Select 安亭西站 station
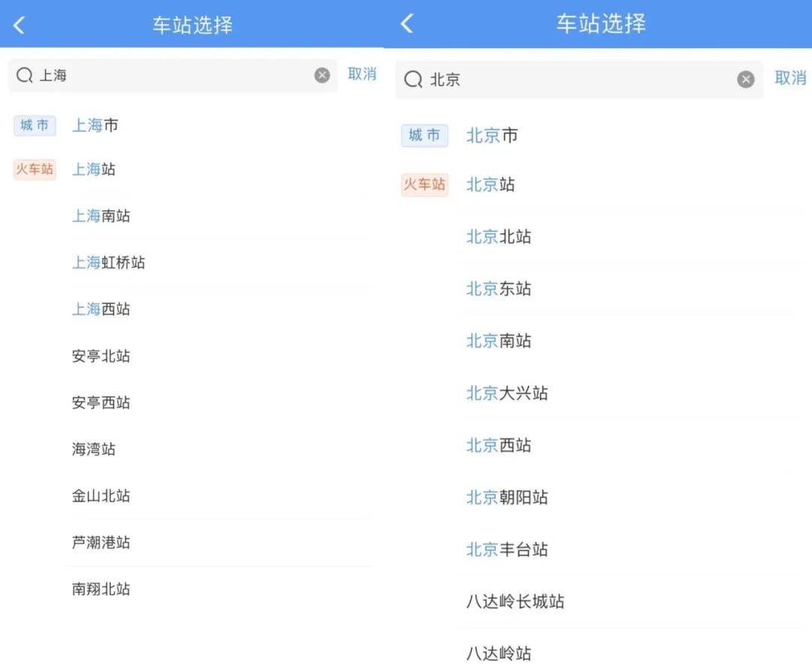Screen dimensions: 812x668 tap(101, 402)
